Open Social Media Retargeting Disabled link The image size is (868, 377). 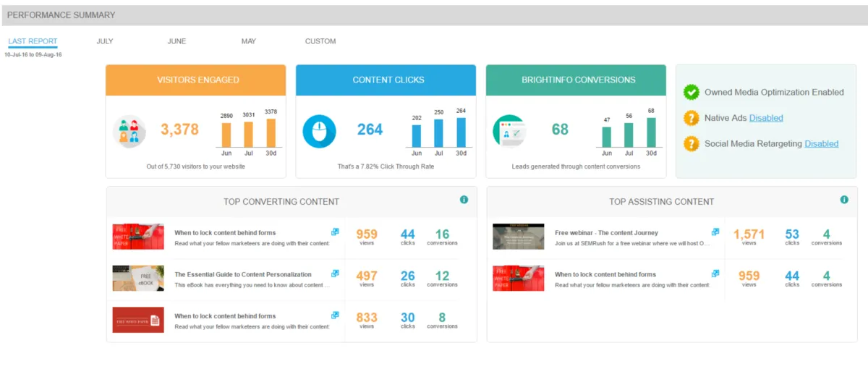(822, 144)
